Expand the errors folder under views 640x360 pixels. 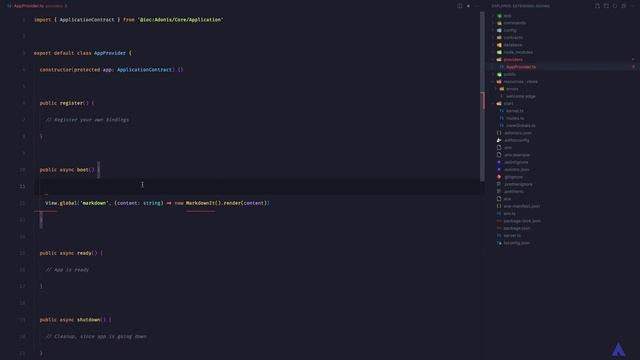coord(512,89)
